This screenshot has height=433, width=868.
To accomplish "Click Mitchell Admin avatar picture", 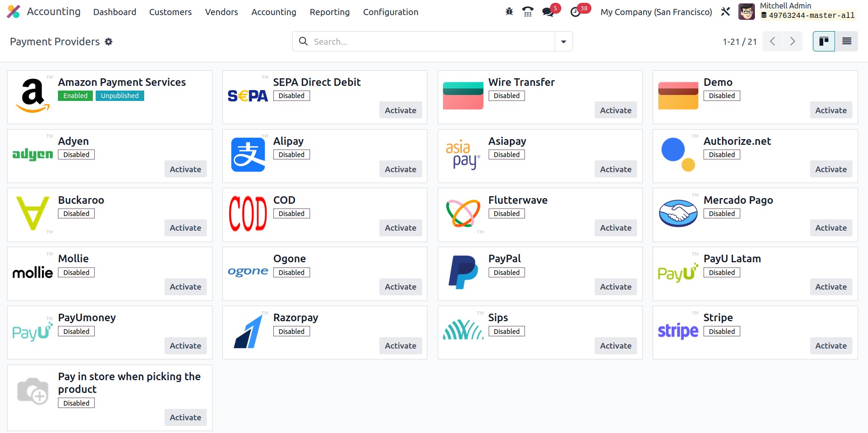I will point(746,12).
